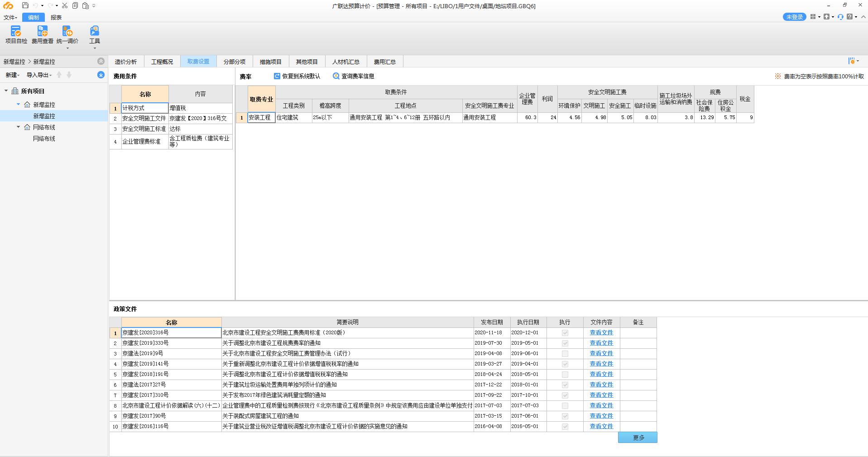Open 查看文件 link for 京建法[2017]27号
This screenshot has width=868, height=457.
click(x=601, y=385)
